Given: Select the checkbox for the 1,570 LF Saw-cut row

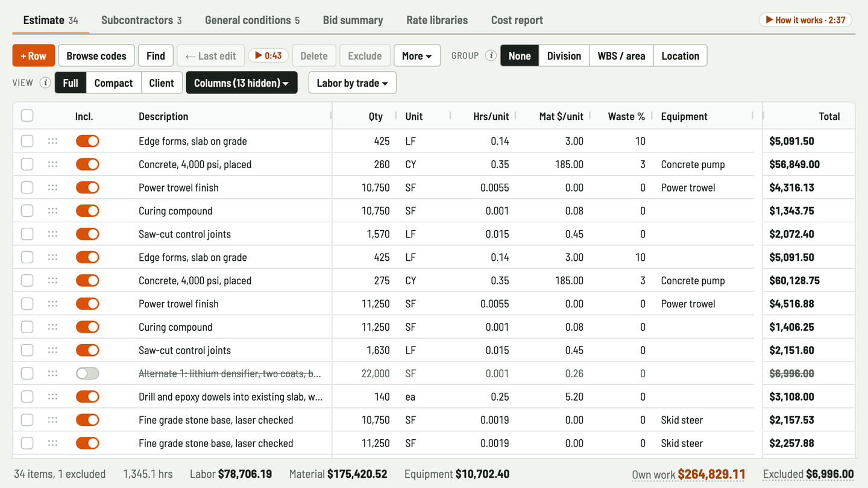Looking at the screenshot, I should click(x=27, y=234).
